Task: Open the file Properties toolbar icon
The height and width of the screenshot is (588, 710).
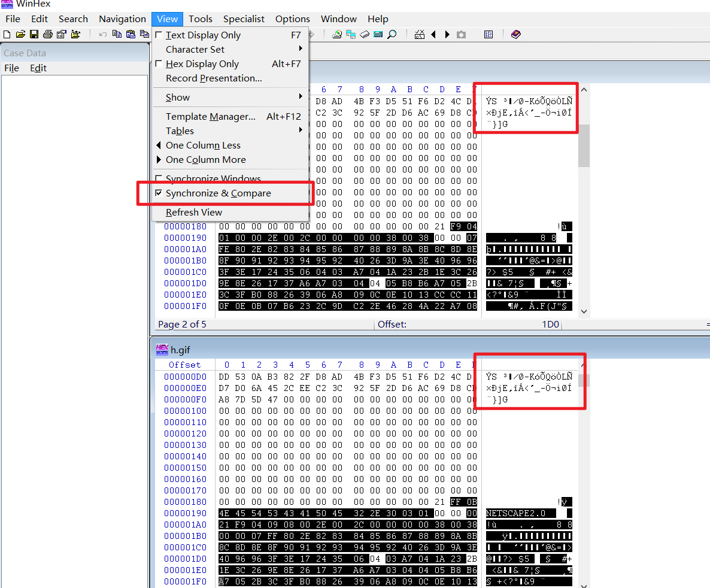Action: (x=62, y=34)
